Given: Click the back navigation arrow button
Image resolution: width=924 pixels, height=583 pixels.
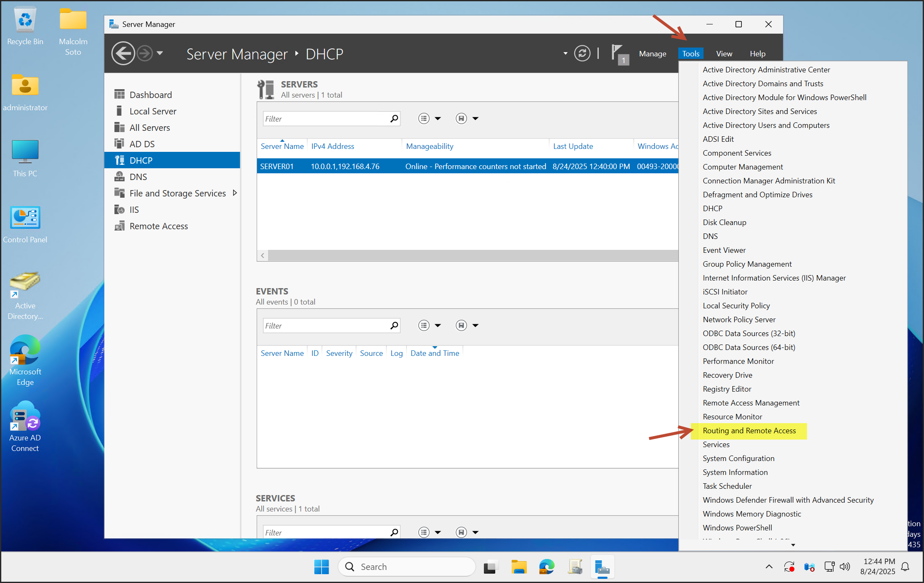Looking at the screenshot, I should [x=123, y=53].
